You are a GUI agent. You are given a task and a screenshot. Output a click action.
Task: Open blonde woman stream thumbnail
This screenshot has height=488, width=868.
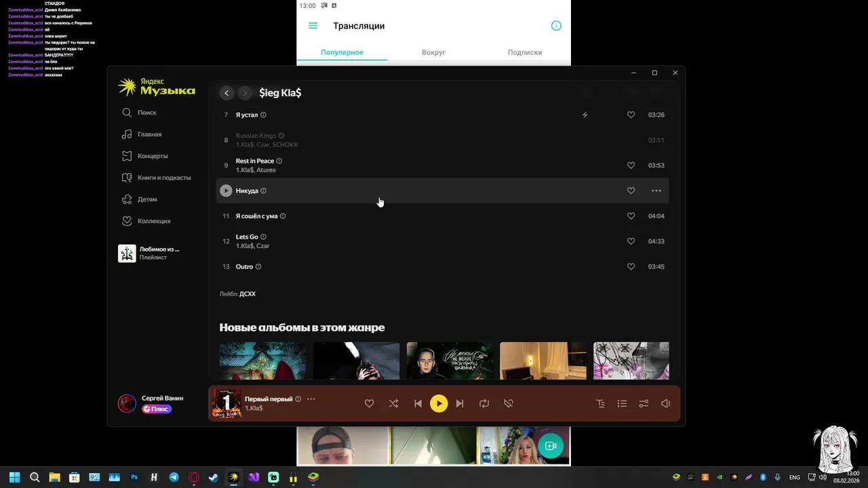(524, 445)
